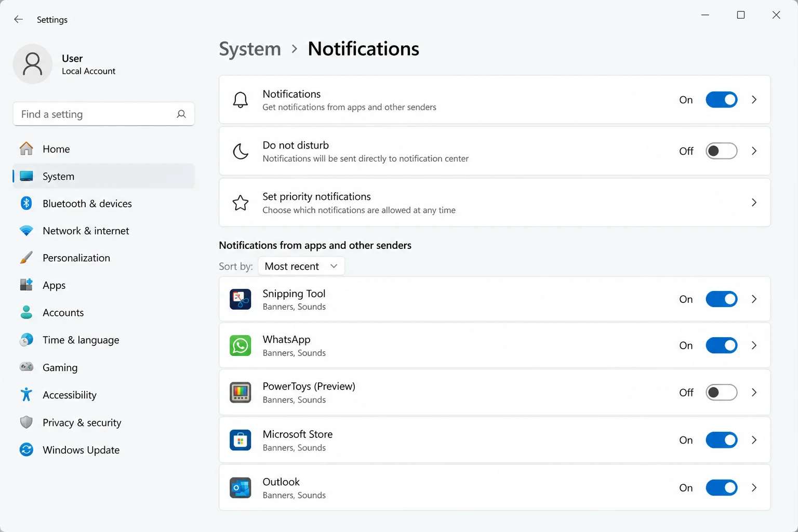Click the Find a setting search box

click(104, 114)
